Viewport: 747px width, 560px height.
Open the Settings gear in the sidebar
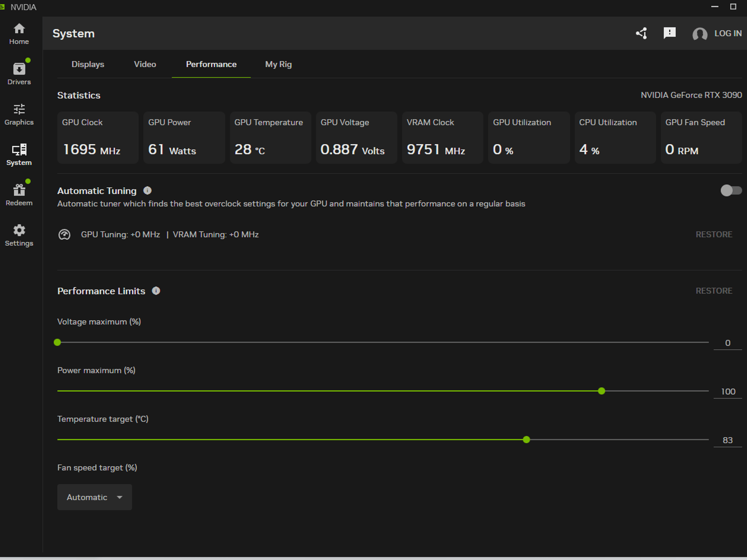coord(19,235)
